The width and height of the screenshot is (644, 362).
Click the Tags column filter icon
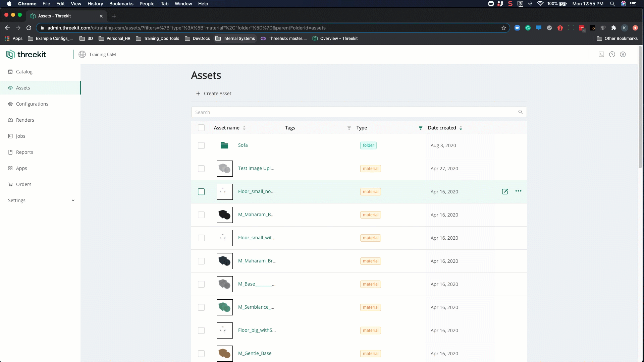point(349,128)
